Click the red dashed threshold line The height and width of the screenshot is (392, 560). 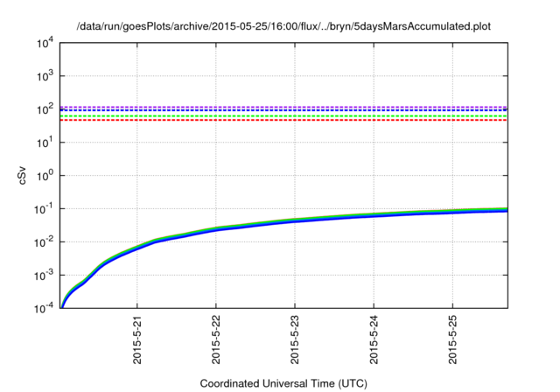click(x=283, y=120)
